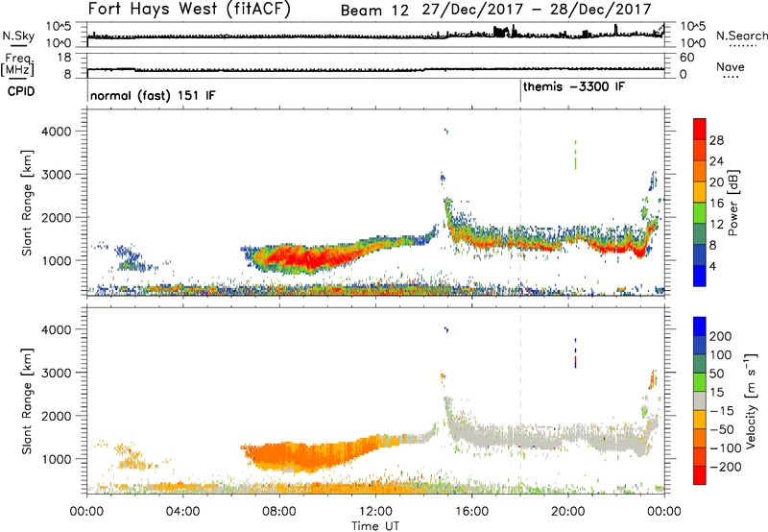
Task: Click the '200' tick on Velocity scale
Action: point(721,336)
